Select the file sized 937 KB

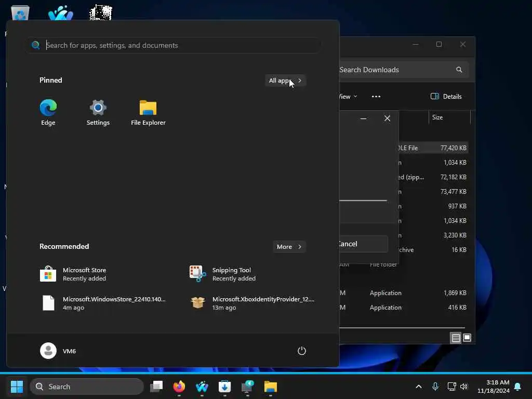(434, 206)
